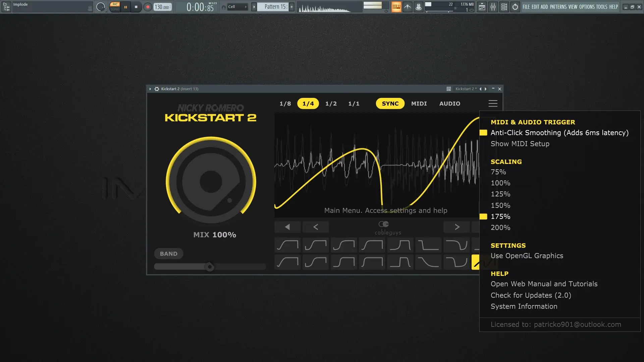Screen dimensions: 644x362
Task: Click the BAND frequency slider handle
Action: 210,267
